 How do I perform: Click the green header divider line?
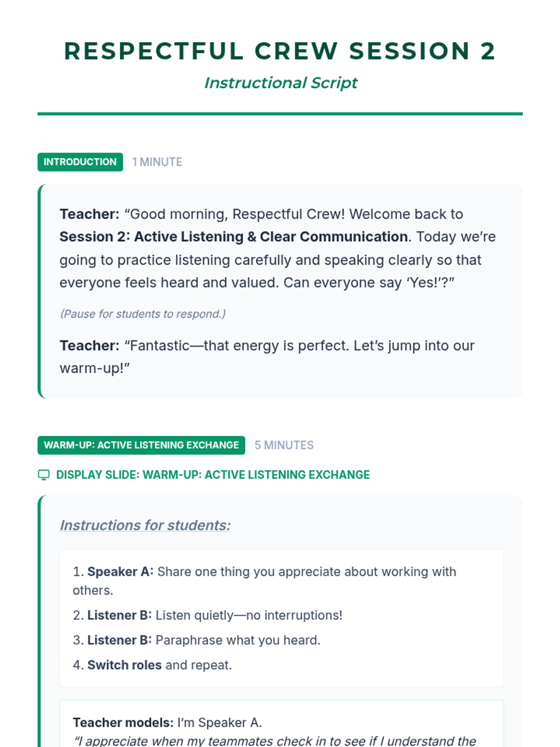coord(280,113)
